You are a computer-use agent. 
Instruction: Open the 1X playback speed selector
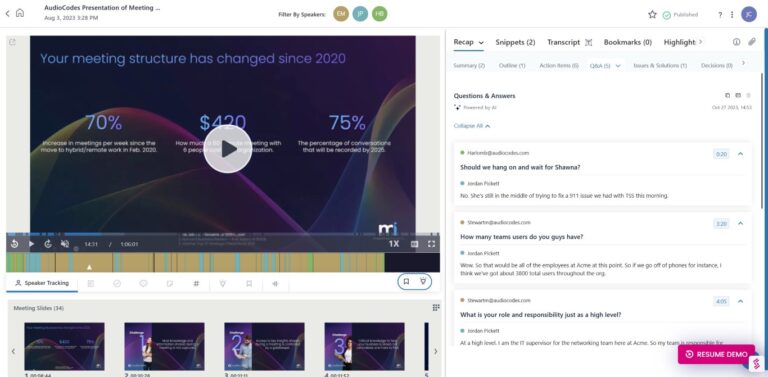click(394, 244)
